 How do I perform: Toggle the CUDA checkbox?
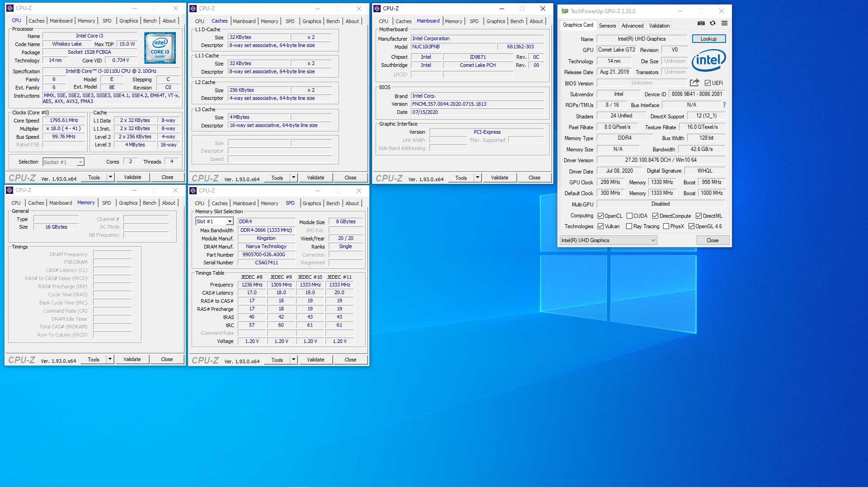pos(629,216)
